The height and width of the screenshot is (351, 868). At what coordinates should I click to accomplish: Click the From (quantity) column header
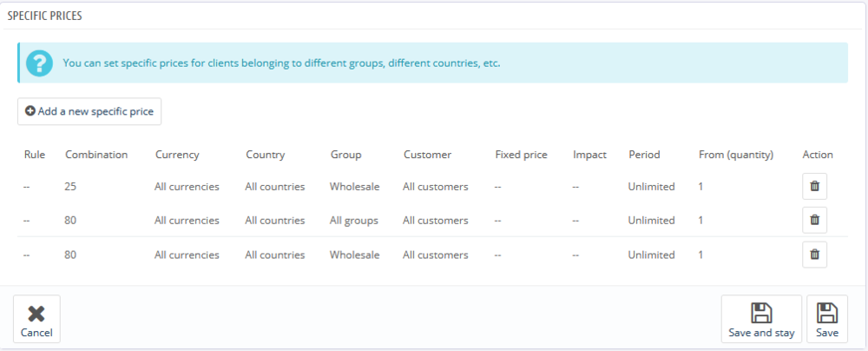735,155
